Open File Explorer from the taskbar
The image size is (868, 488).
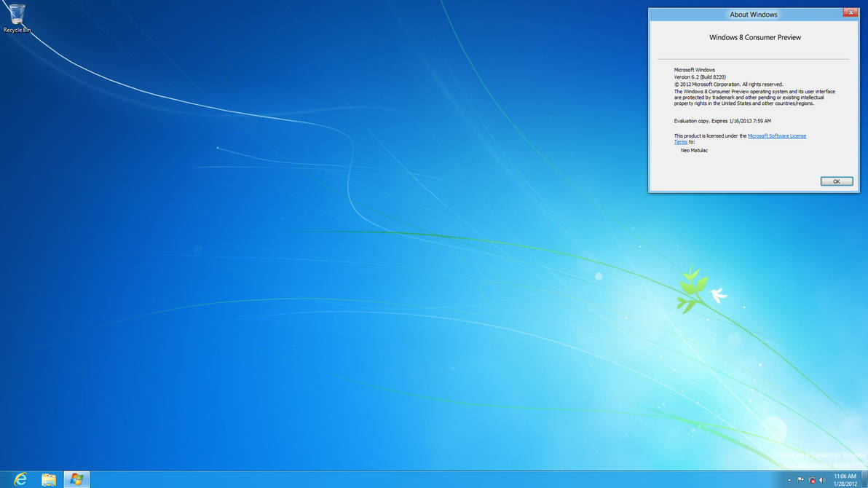point(48,479)
